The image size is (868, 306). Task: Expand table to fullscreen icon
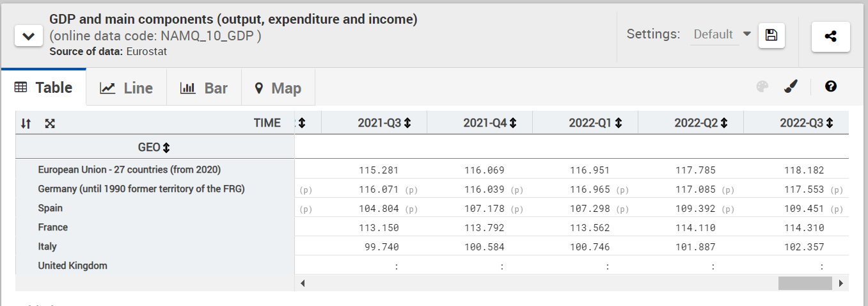coord(50,124)
